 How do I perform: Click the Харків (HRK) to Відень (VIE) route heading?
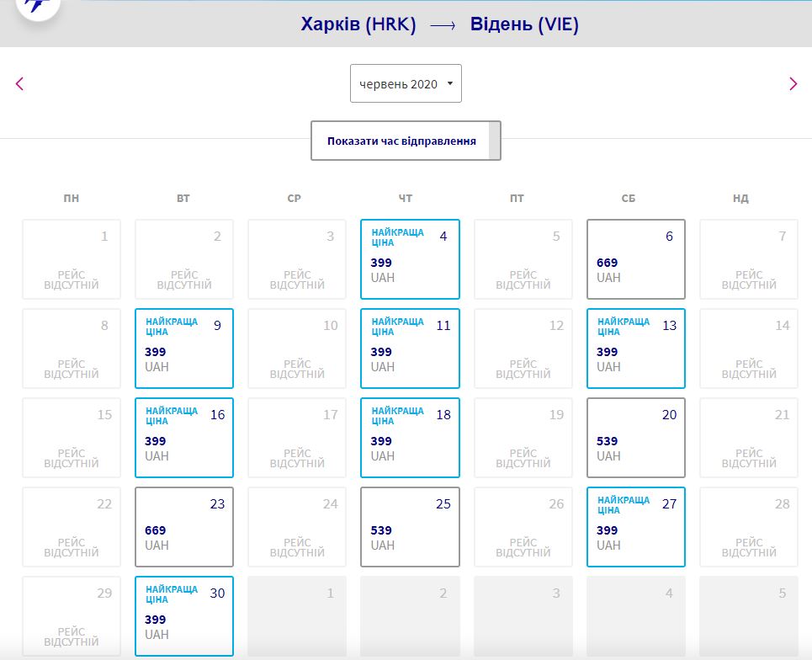439,24
